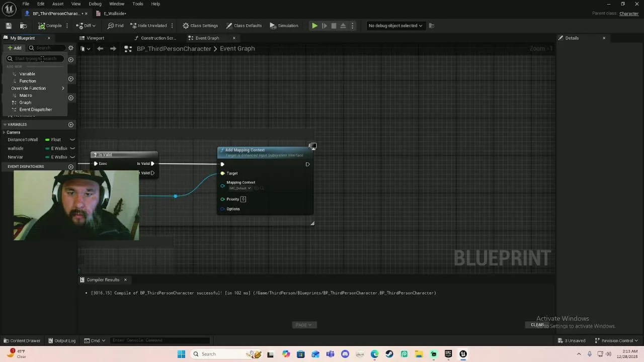
Task: Open the Tools menu
Action: tap(138, 4)
